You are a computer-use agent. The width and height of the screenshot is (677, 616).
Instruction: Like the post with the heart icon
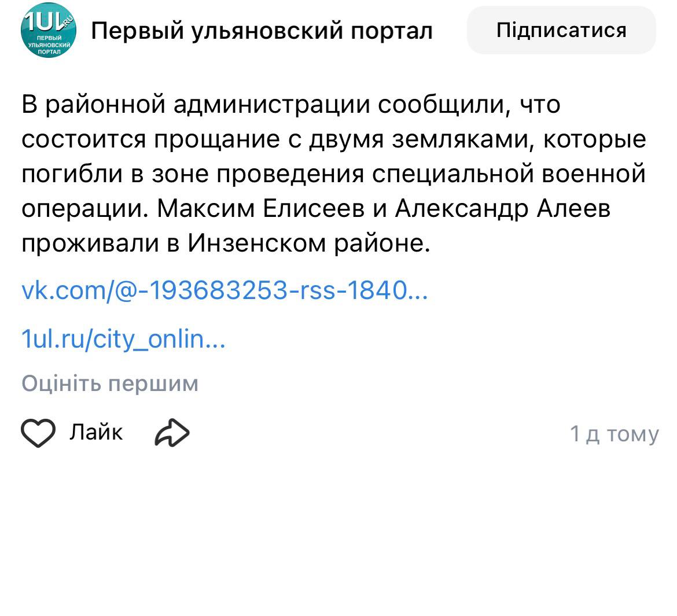coord(38,433)
